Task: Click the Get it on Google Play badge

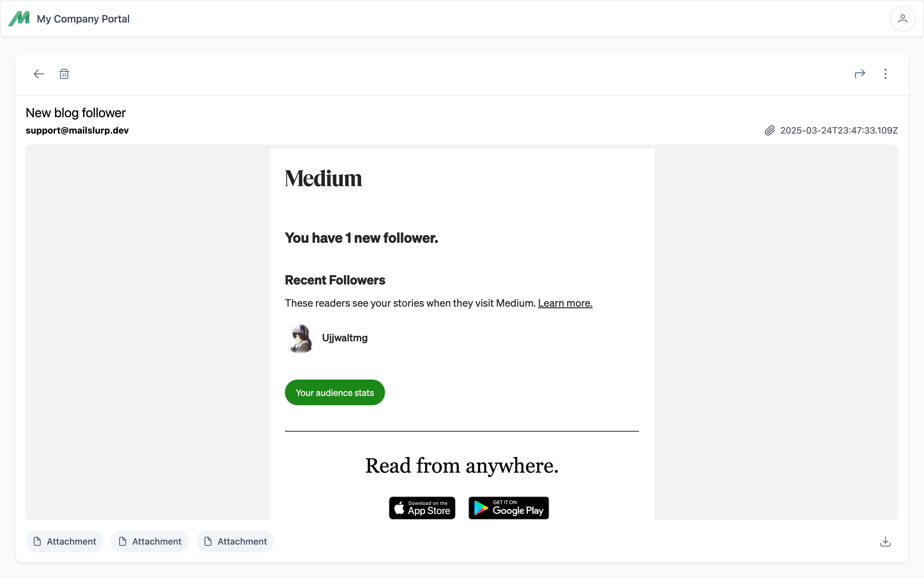Action: coord(509,508)
